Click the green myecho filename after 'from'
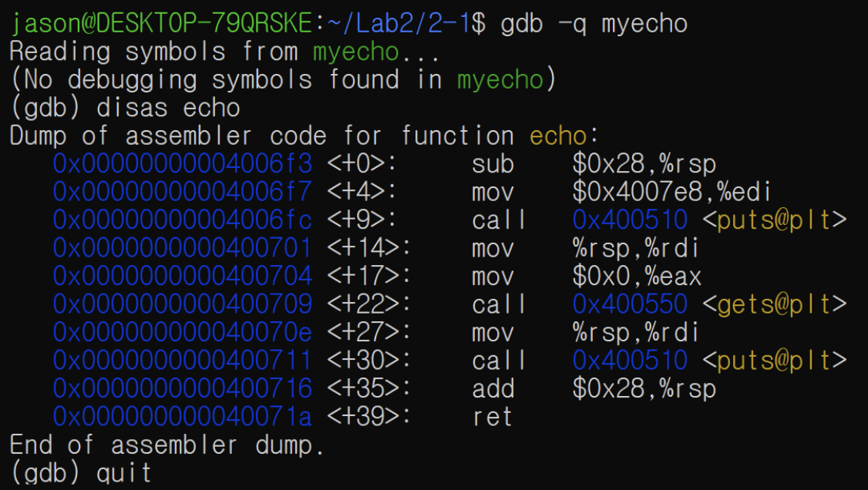868x490 pixels. [356, 52]
